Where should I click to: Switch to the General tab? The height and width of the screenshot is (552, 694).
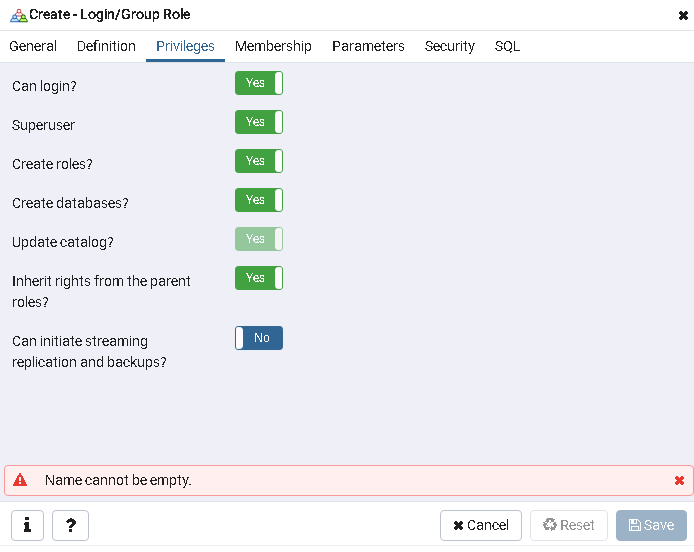pyautogui.click(x=33, y=46)
